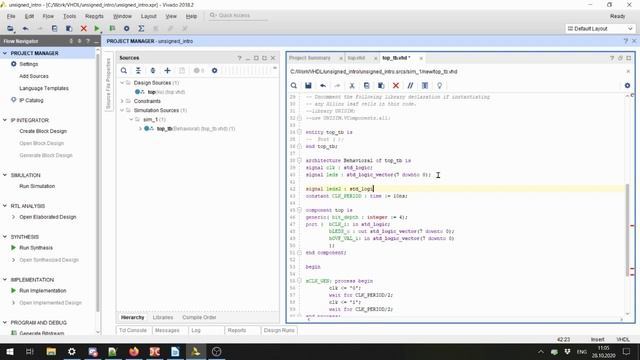Select Libraries tab in Sources
Viewport: 640px width, 360px height.
coord(163,318)
